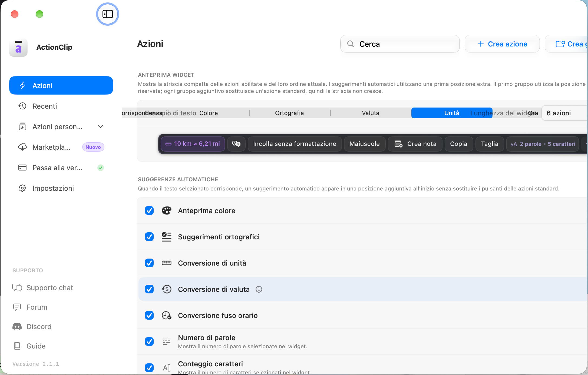The image size is (588, 375).
Task: Click Incolla senza formattazione button
Action: 295,144
